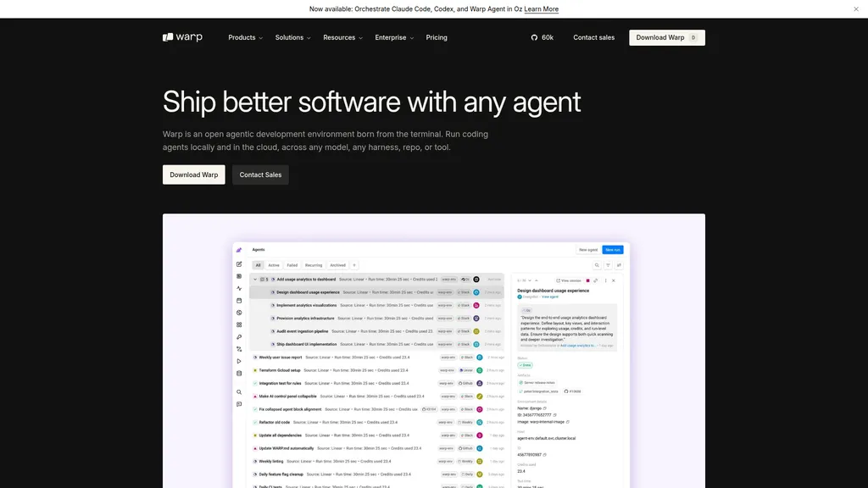Click View session in the detail panel
868x488 pixels.
click(569, 280)
